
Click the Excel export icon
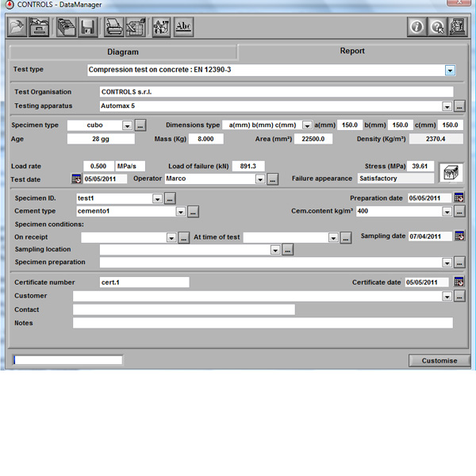pyautogui.click(x=136, y=27)
